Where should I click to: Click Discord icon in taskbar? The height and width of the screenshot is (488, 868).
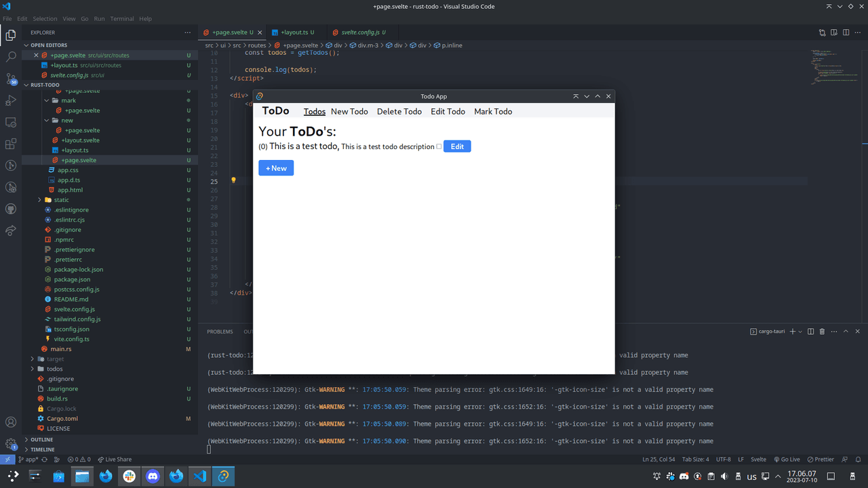[x=153, y=476]
